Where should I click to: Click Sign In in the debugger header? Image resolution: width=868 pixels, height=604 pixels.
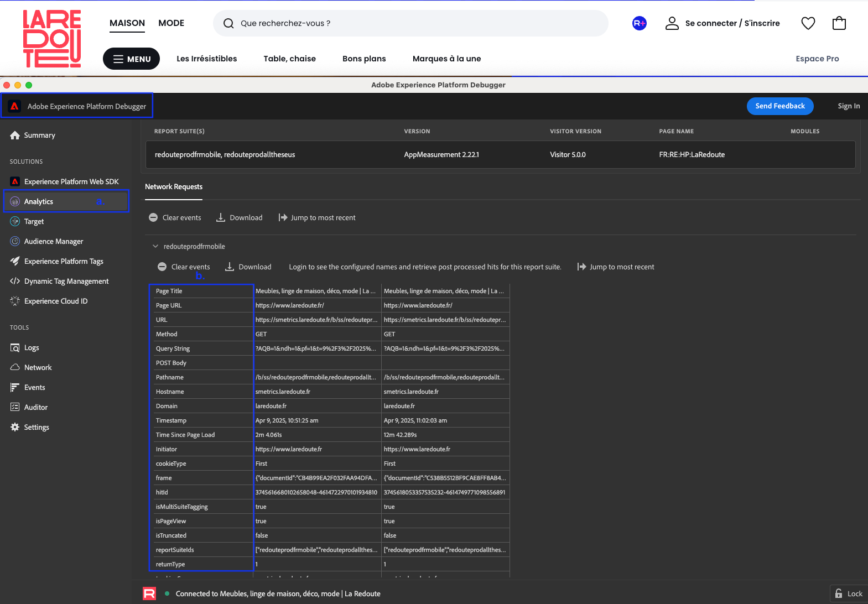848,106
